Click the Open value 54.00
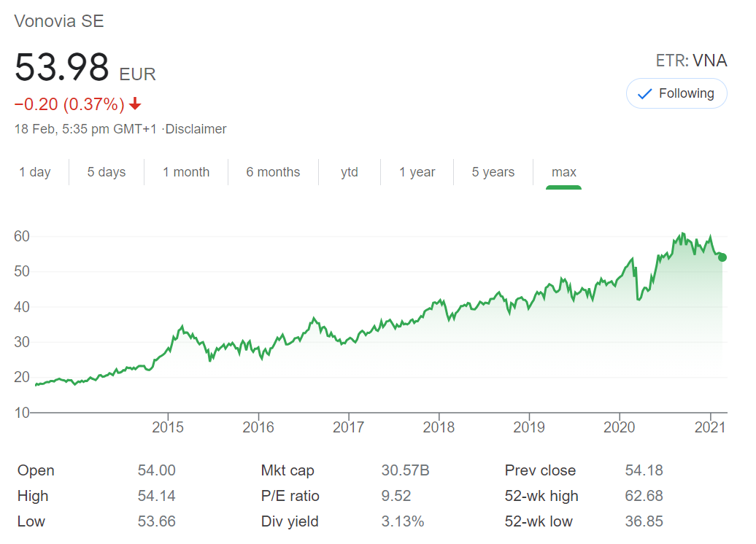 [156, 470]
